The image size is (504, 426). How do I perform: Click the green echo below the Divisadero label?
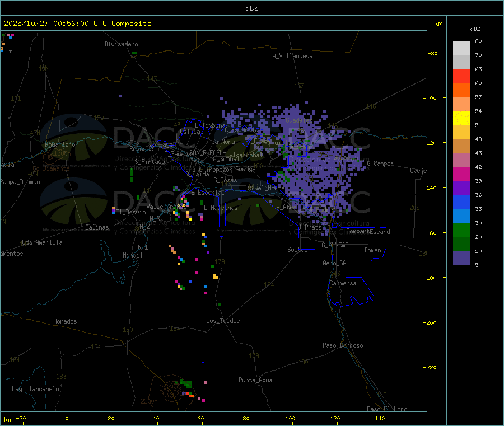point(134,53)
